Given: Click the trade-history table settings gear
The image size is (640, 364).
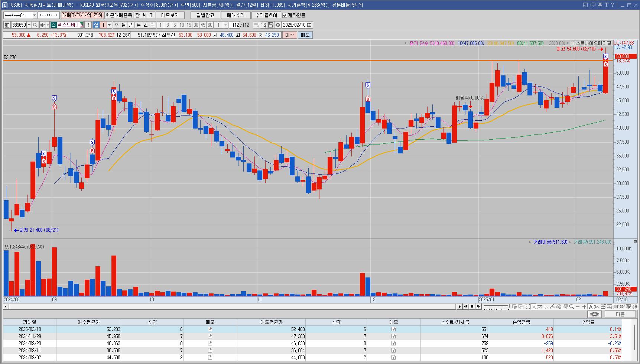Looking at the screenshot, I should (x=595, y=314).
